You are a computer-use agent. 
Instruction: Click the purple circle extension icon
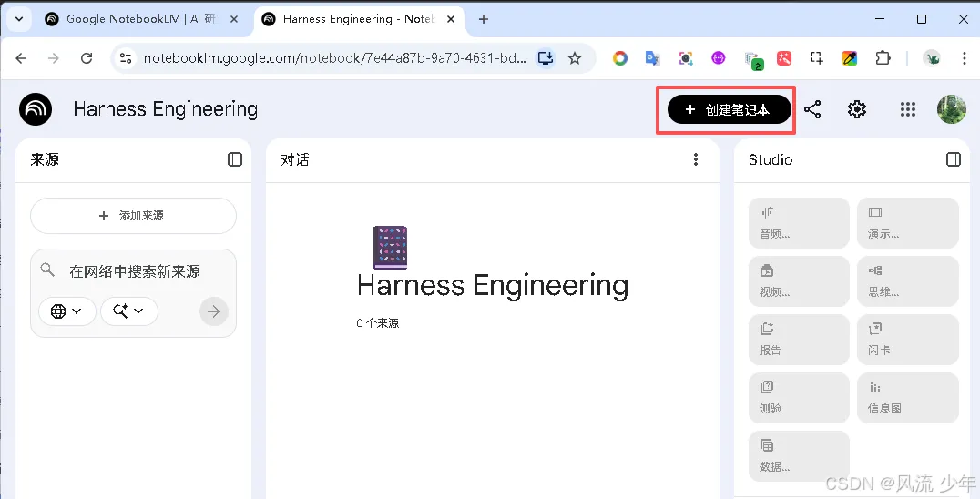click(718, 58)
